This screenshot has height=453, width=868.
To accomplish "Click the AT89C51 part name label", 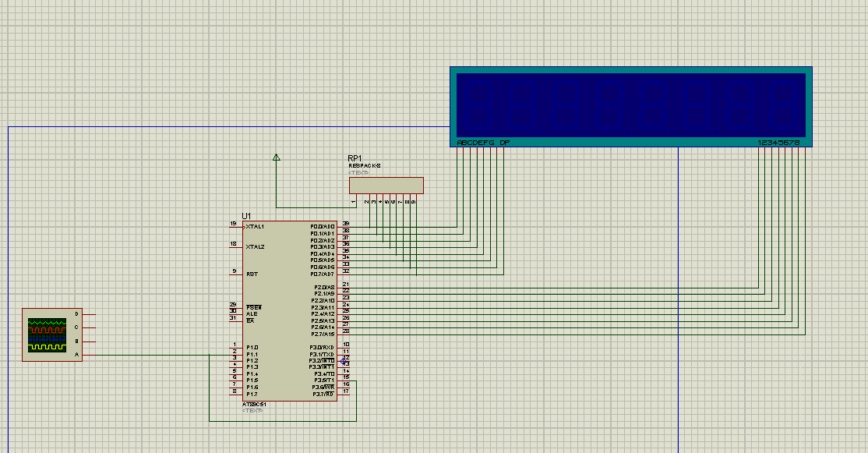I will 254,404.
